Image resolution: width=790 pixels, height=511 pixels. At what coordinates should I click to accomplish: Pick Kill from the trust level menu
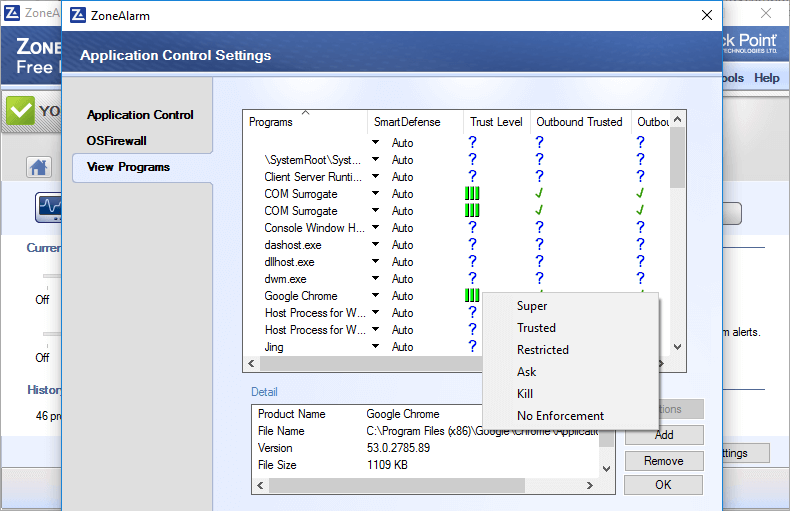[525, 394]
